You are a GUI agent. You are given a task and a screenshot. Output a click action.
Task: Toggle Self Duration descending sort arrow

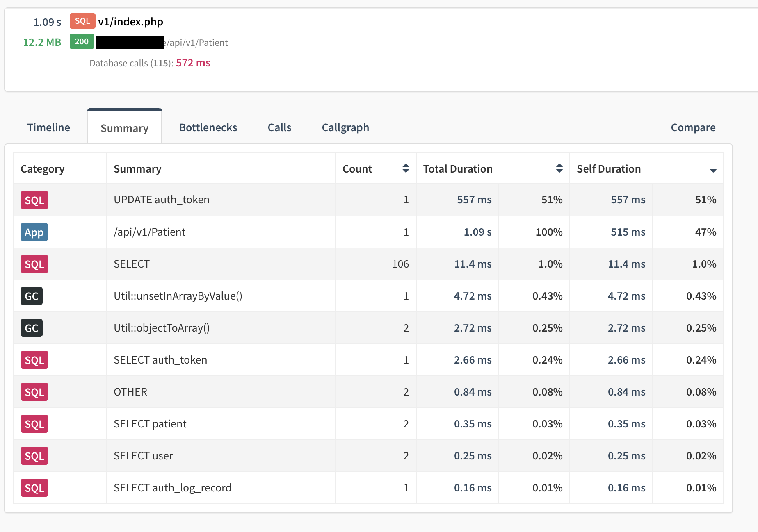click(713, 170)
